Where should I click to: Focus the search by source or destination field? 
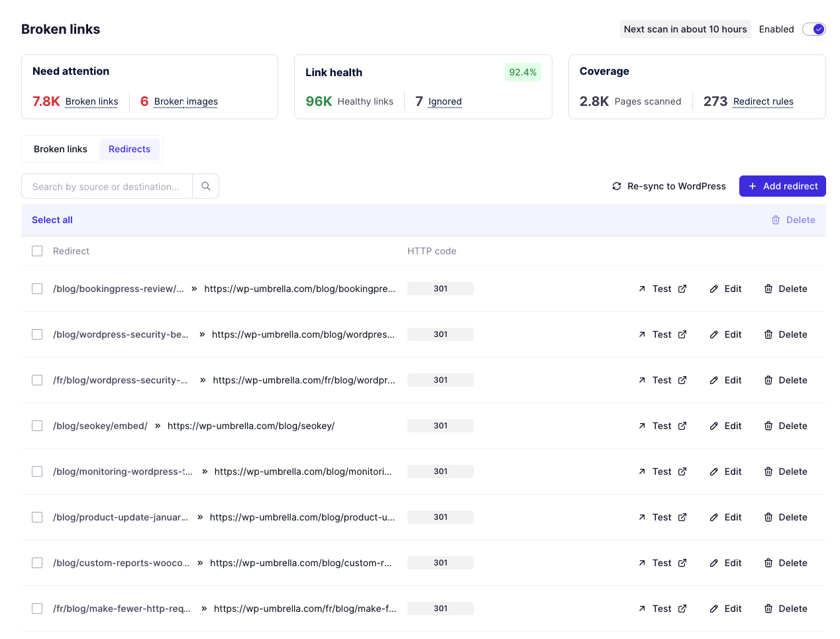pos(107,187)
